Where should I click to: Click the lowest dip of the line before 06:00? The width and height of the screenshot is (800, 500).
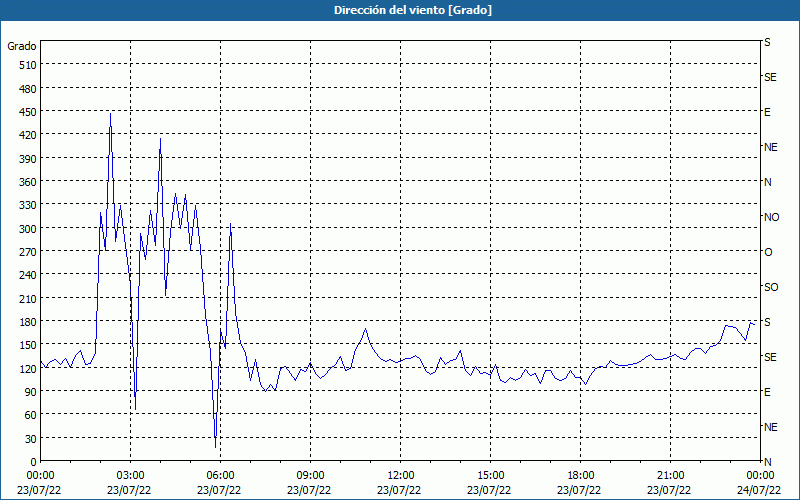pos(216,447)
